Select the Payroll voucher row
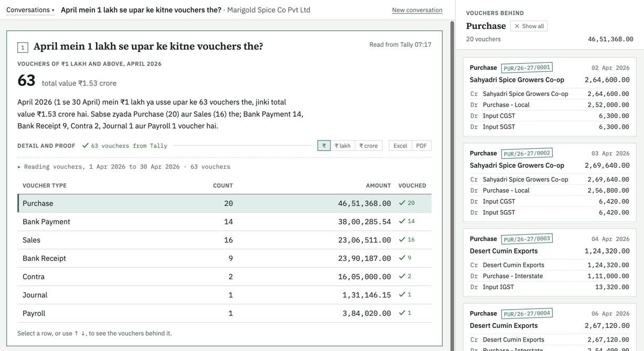Image resolution: width=644 pixels, height=351 pixels. click(x=224, y=313)
